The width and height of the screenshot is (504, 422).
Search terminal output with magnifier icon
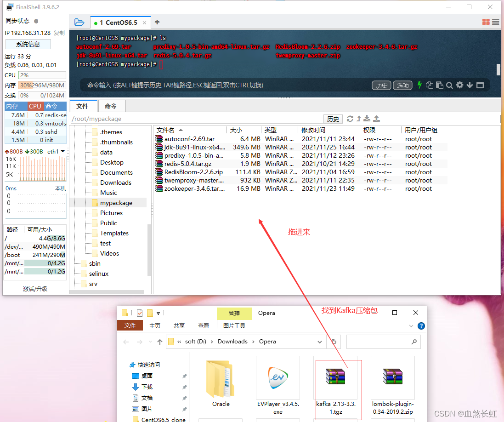pos(449,85)
